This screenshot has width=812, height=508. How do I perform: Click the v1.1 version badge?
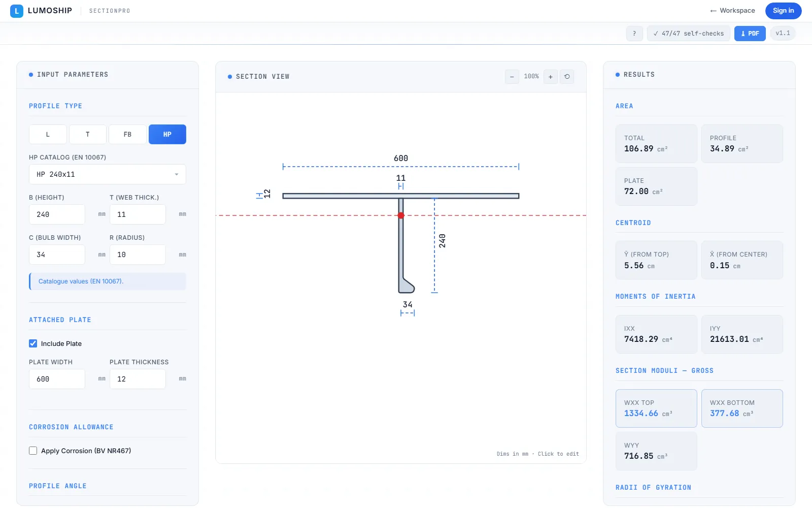click(783, 34)
